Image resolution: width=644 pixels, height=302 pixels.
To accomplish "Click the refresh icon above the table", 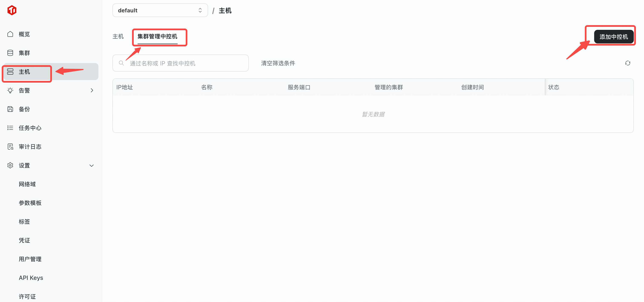I will pos(628,63).
